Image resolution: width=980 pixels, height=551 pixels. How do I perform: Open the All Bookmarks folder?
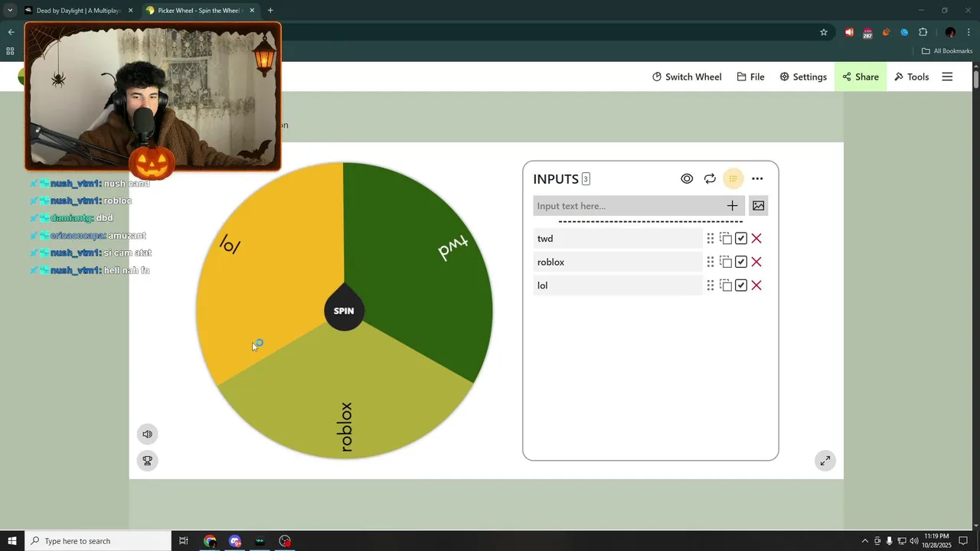pos(947,51)
